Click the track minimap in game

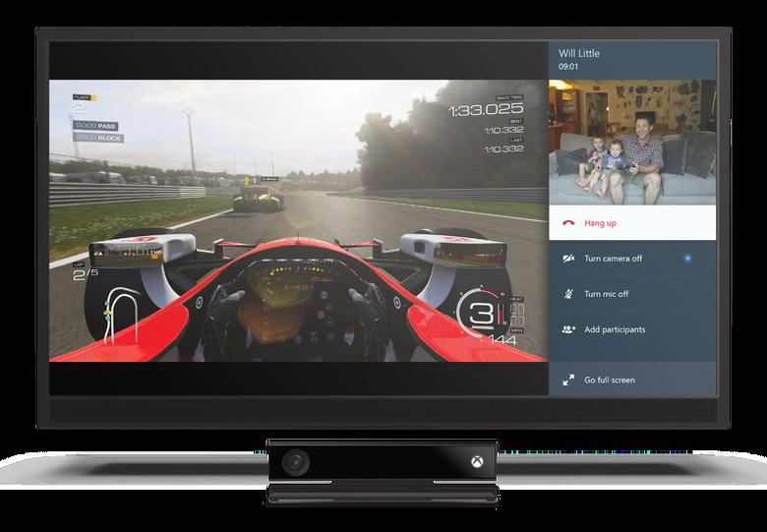point(120,315)
